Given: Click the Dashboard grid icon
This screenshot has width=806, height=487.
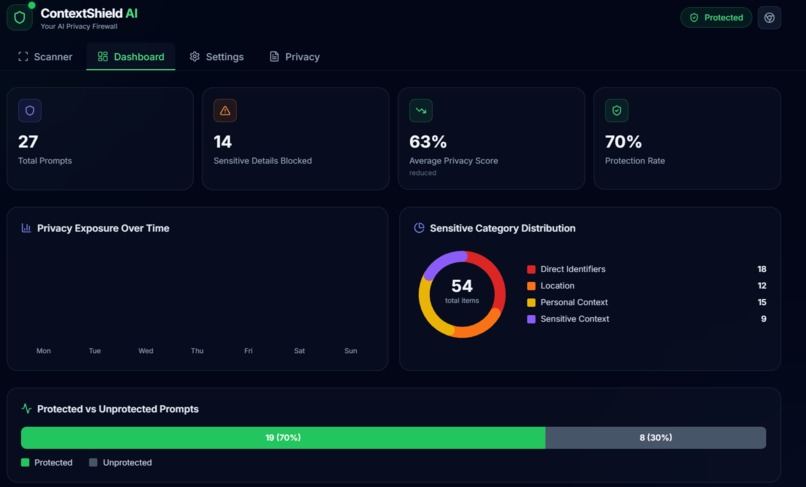Looking at the screenshot, I should [x=103, y=57].
